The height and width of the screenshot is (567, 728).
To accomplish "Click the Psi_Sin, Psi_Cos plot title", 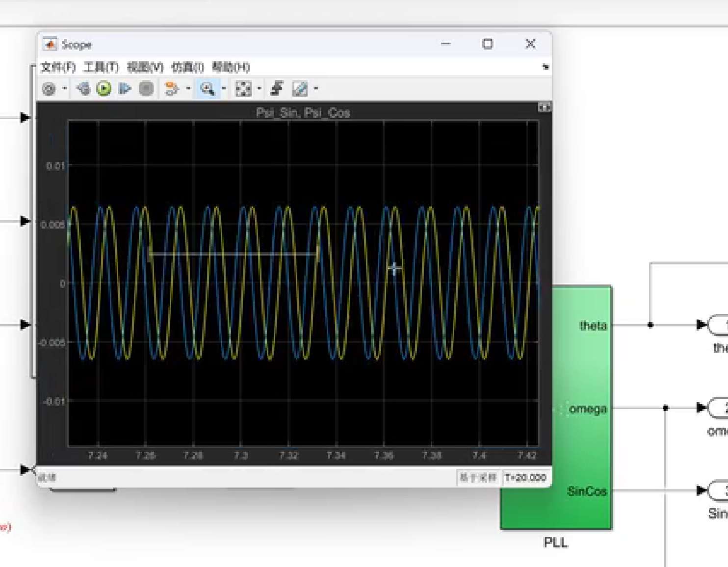I will point(303,113).
